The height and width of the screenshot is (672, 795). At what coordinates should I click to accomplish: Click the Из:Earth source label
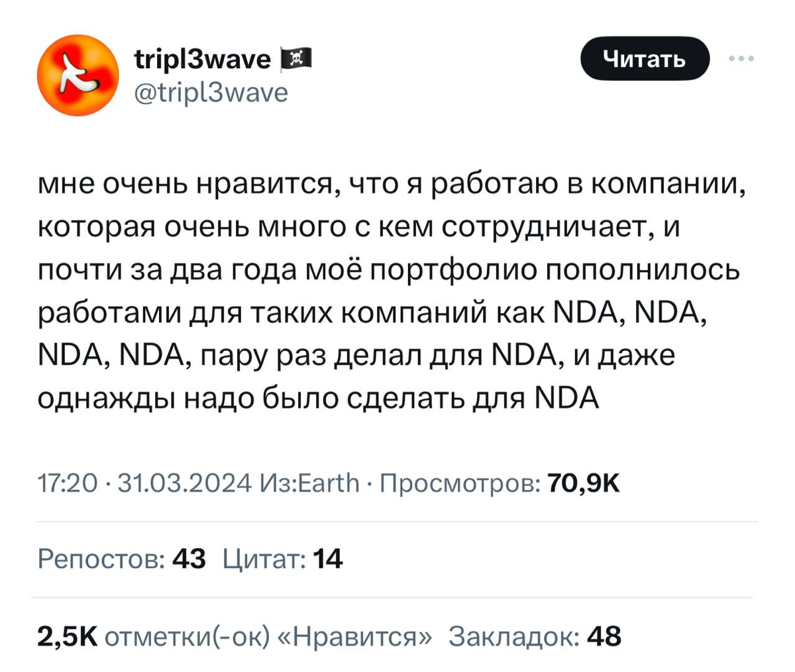tap(310, 484)
